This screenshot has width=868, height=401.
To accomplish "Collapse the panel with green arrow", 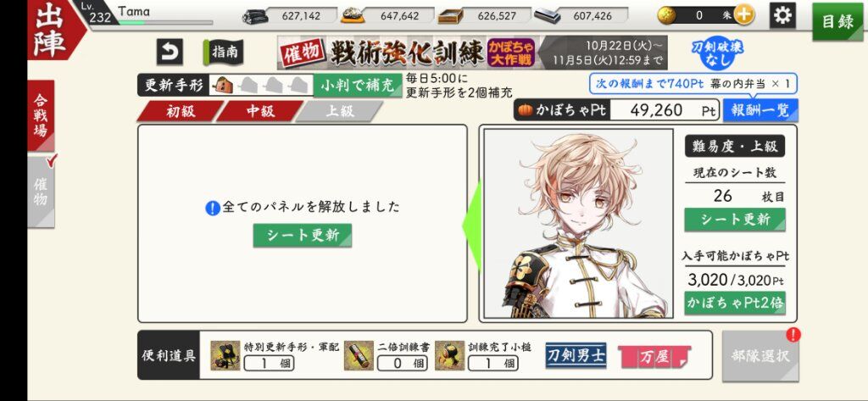I will coord(471,225).
